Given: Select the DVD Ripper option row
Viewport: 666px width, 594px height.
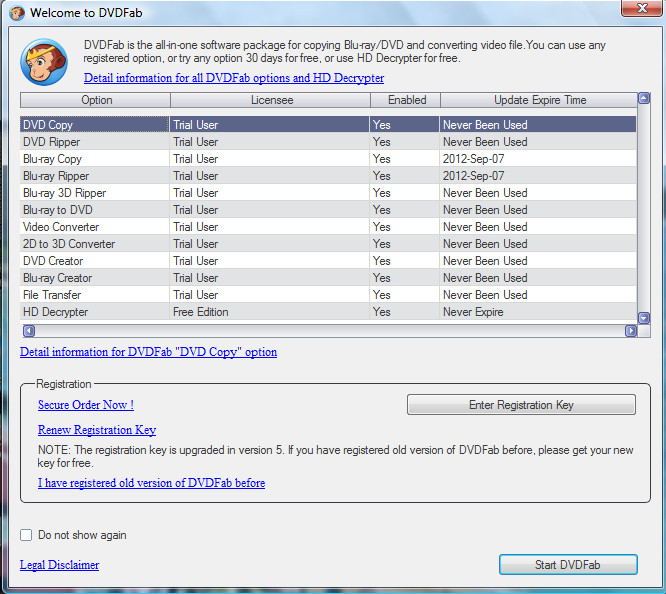Looking at the screenshot, I should (x=328, y=141).
